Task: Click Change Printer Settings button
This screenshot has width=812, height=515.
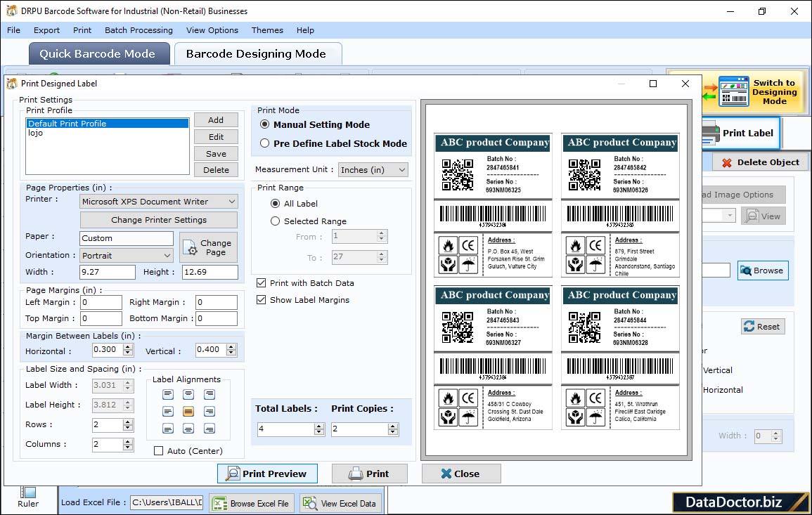Action: [158, 220]
